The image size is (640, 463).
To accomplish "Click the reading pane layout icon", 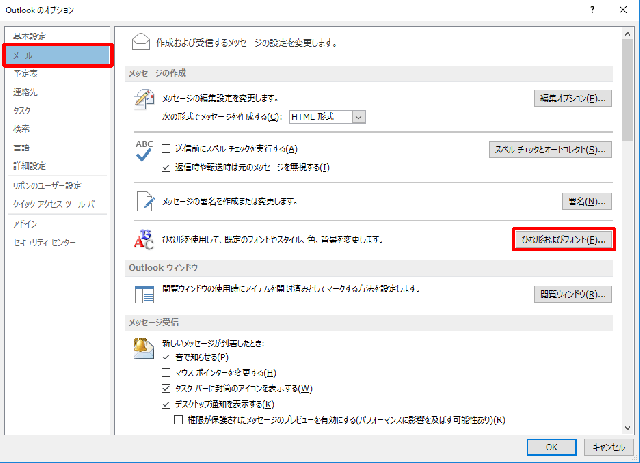I will tap(144, 294).
